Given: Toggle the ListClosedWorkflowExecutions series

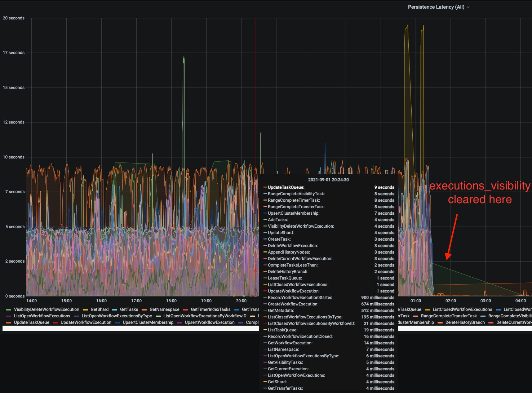Looking at the screenshot, I should click(x=462, y=309).
